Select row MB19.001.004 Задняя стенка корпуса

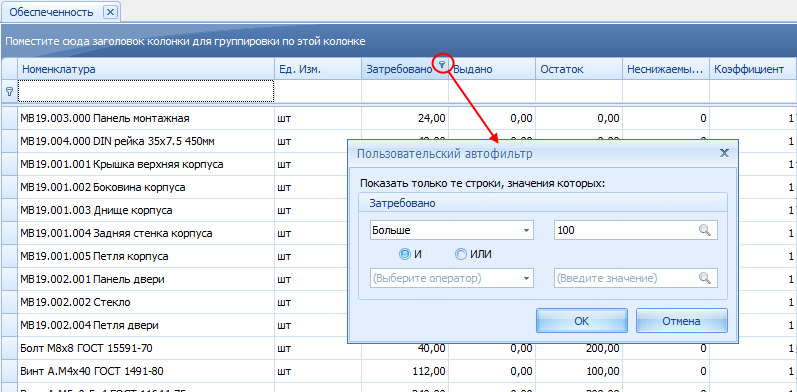tap(146, 233)
